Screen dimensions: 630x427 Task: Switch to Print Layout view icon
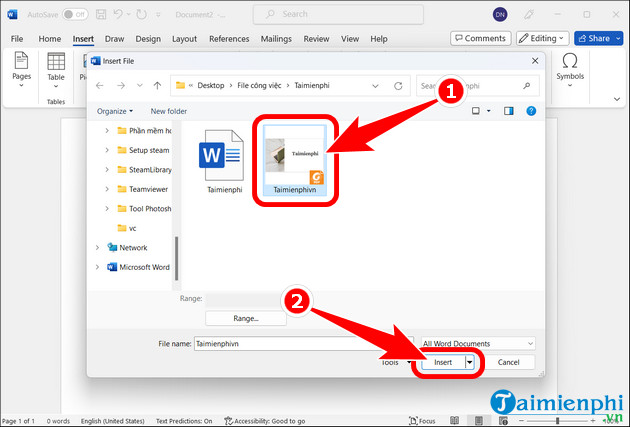[479, 421]
